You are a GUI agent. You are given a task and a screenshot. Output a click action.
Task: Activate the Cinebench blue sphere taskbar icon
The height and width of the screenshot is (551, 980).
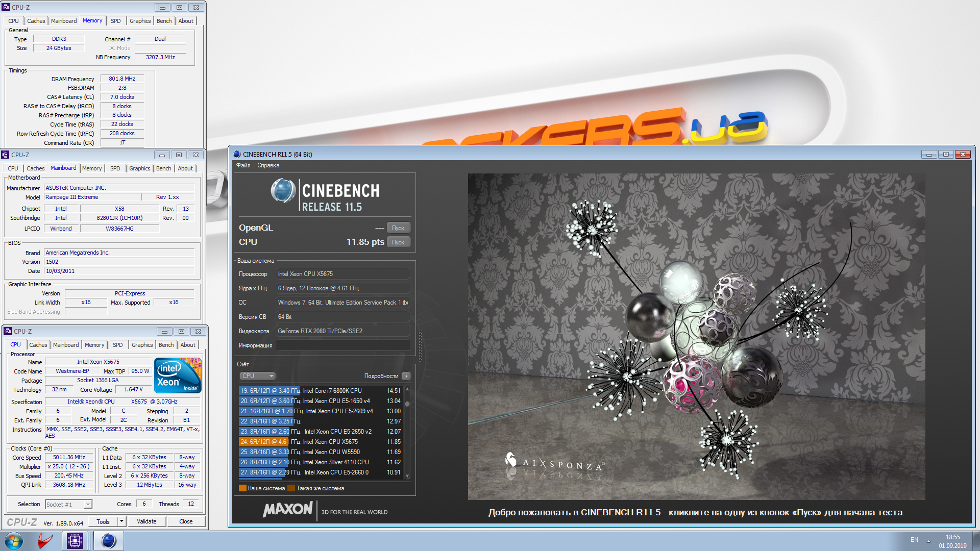point(108,541)
